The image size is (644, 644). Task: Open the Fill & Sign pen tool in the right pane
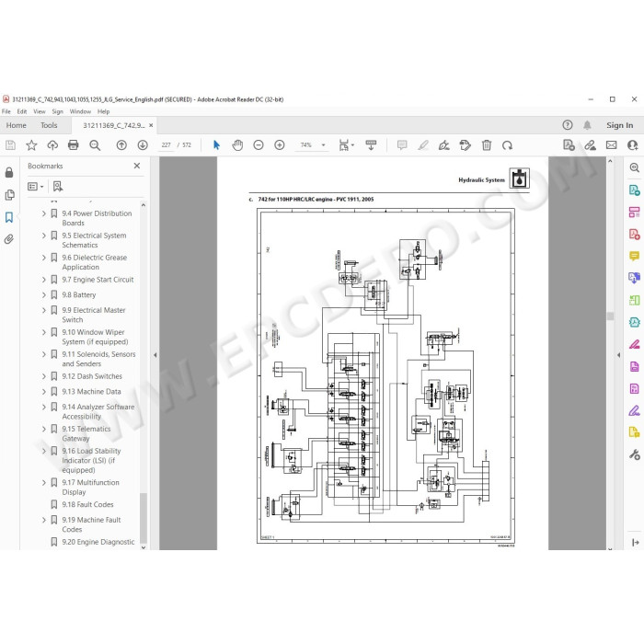click(634, 410)
